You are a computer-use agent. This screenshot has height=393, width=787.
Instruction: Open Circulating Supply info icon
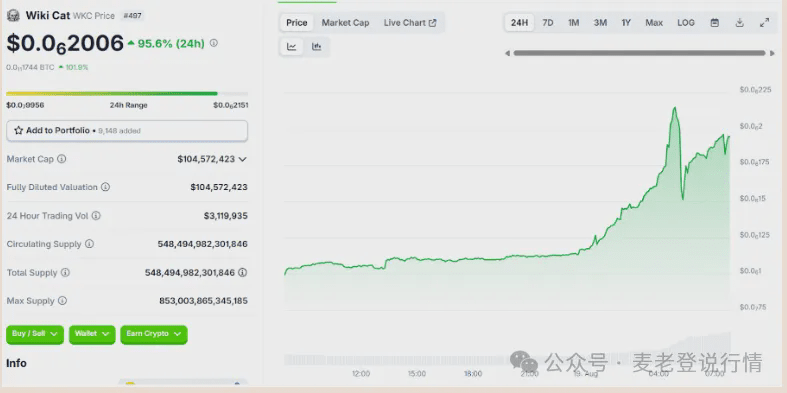pos(89,244)
